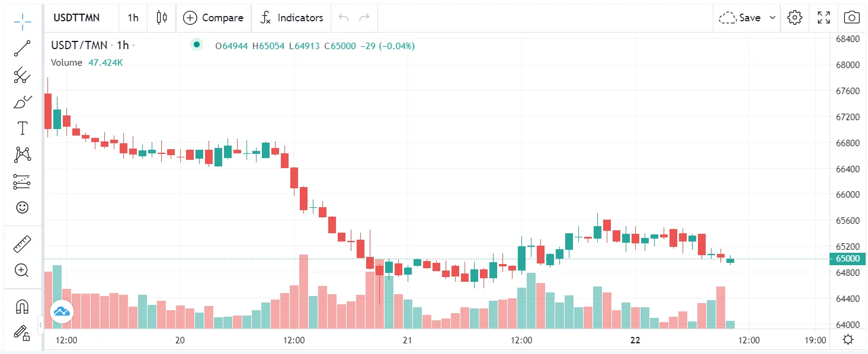Select the brush drawing tool
Viewport: 868px width, 354px height.
[22, 102]
